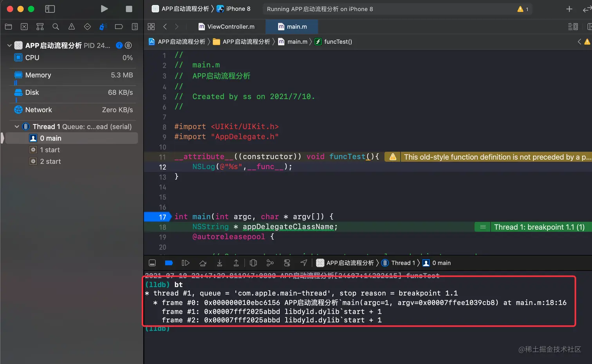Open the Breakpoint navigator
The height and width of the screenshot is (364, 592).
point(119,27)
